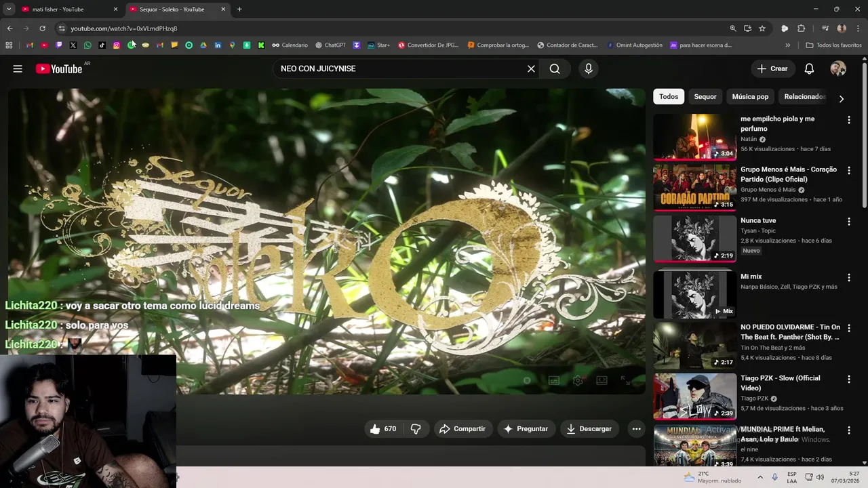Open the WhatsApp bookmark icon
Viewport: 868px width, 488px height.
87,45
